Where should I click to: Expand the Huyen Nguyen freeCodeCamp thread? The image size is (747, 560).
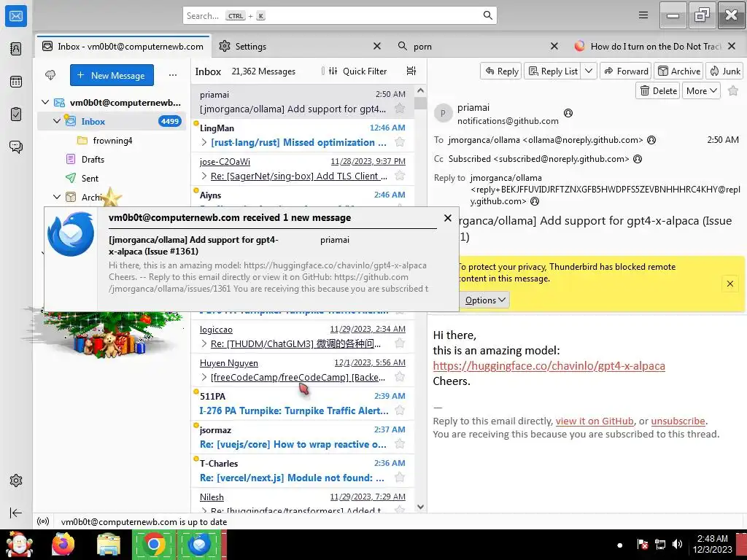pos(204,377)
